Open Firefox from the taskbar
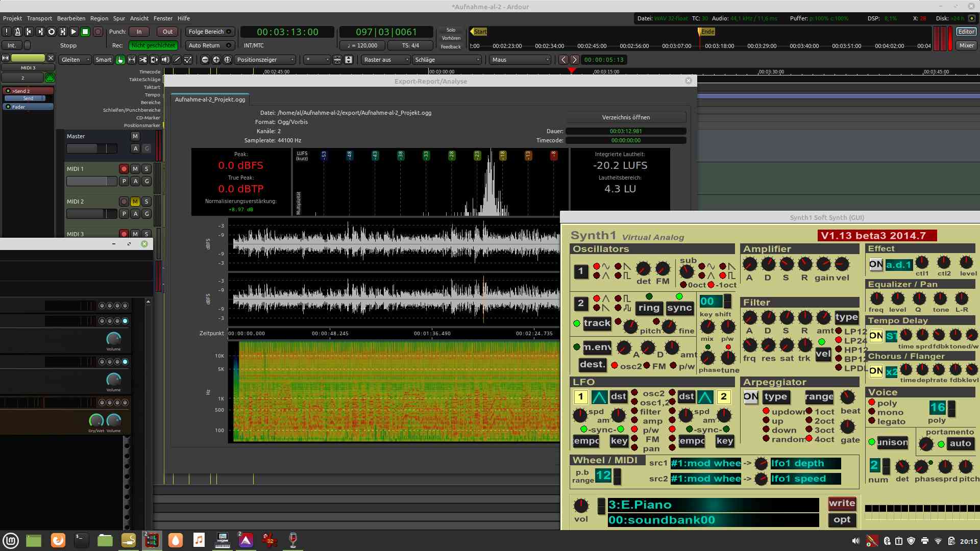Image resolution: width=980 pixels, height=551 pixels. pos(58,540)
